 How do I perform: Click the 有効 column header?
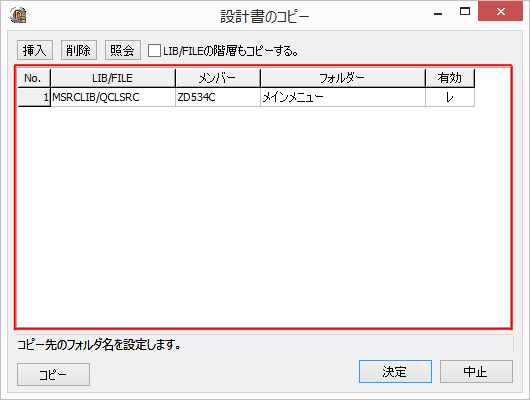click(450, 78)
